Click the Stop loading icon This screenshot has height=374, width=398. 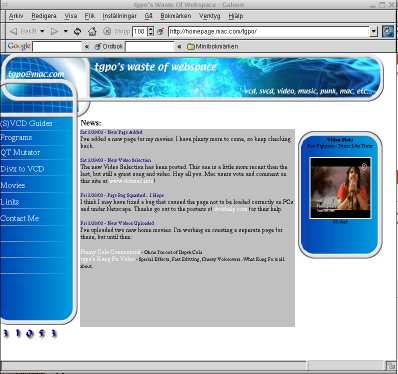click(107, 32)
